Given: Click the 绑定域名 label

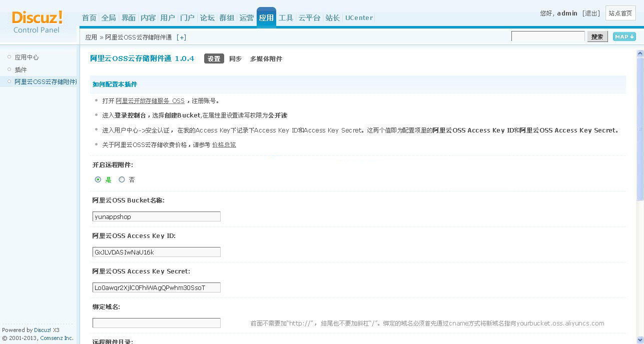Looking at the screenshot, I should click(106, 307).
